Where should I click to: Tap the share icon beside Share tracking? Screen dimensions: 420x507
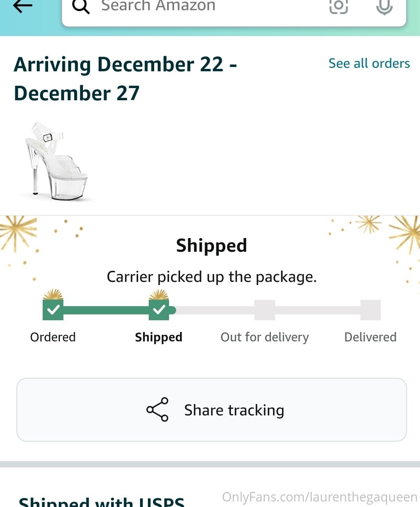(157, 410)
